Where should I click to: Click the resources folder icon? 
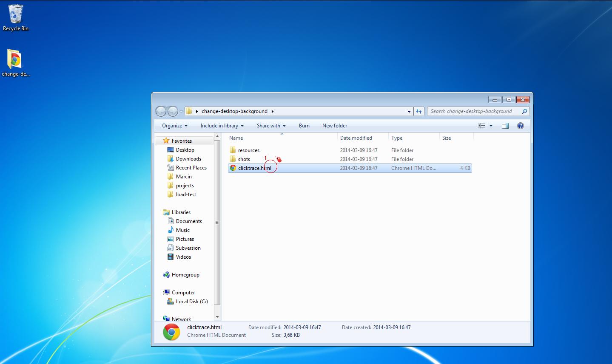[x=233, y=150]
